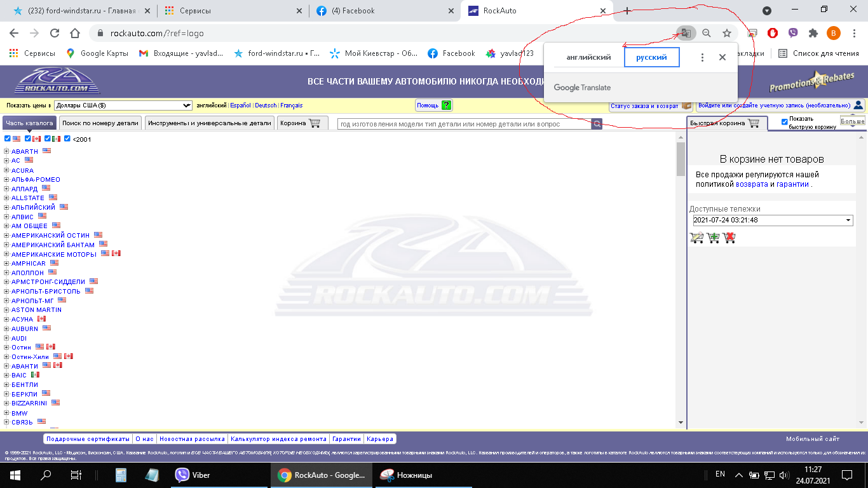
Task: Open the currency dropdown 'Доллары США ($)'
Action: [123, 105]
